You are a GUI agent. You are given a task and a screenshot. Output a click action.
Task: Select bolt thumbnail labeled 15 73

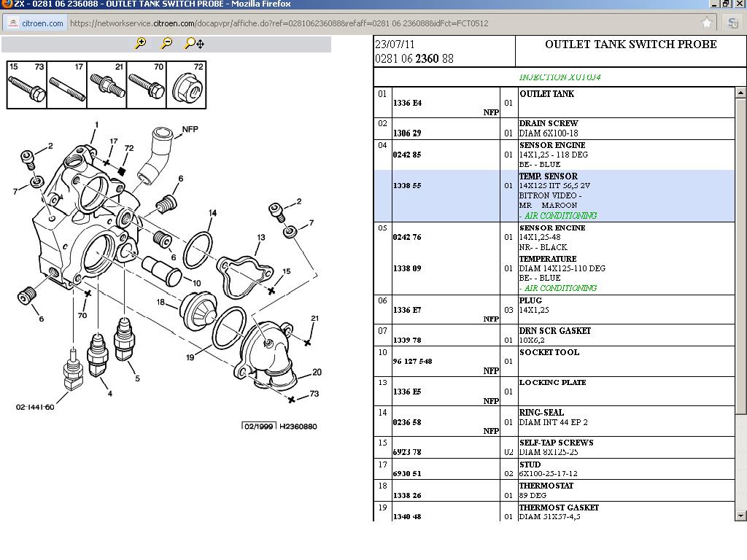[x=27, y=85]
